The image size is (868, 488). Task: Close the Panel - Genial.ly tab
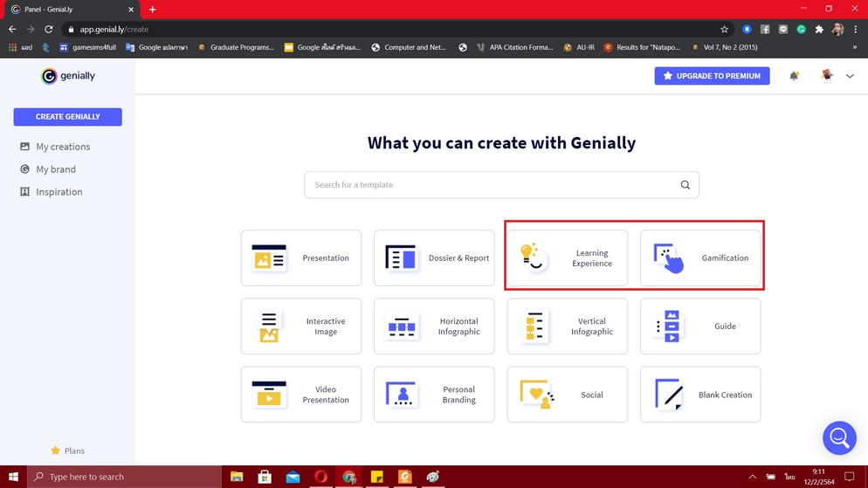(131, 10)
